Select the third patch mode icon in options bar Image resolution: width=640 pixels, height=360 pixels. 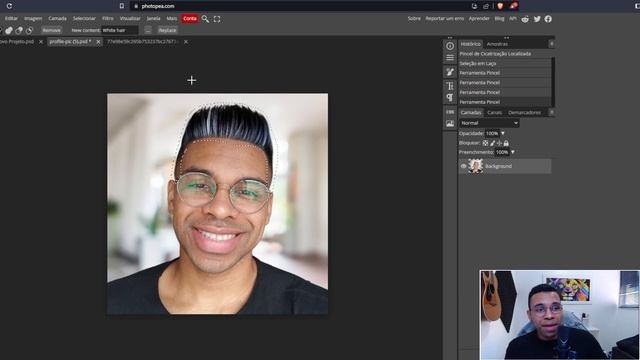pos(29,30)
